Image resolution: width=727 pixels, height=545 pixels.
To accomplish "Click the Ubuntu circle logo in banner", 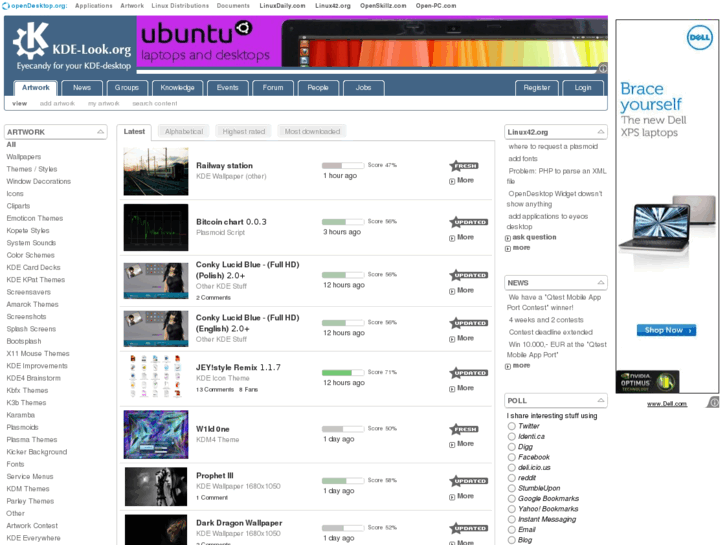I will [243, 29].
